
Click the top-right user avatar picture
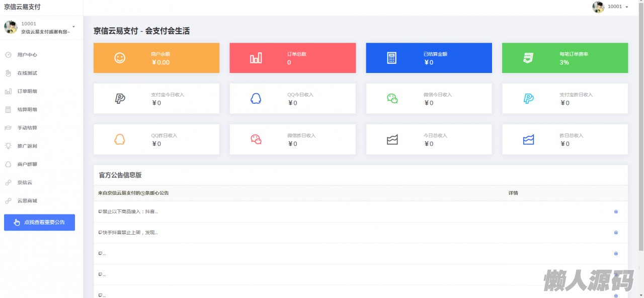coord(598,7)
